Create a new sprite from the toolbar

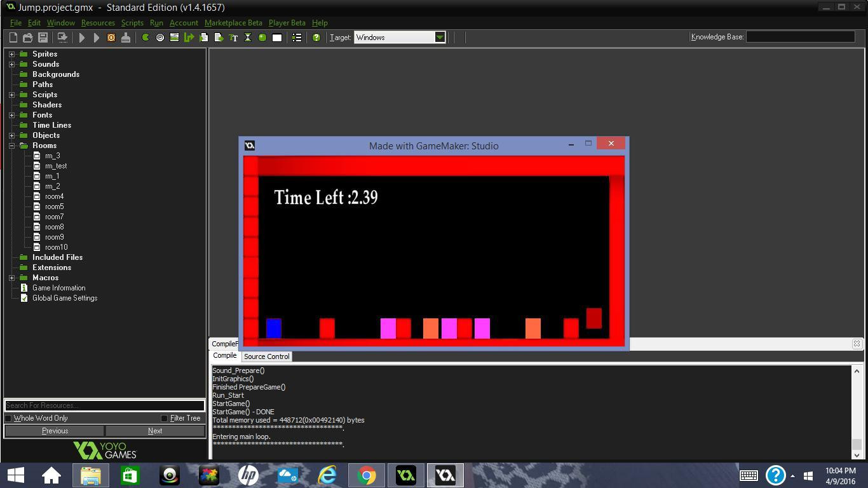146,37
